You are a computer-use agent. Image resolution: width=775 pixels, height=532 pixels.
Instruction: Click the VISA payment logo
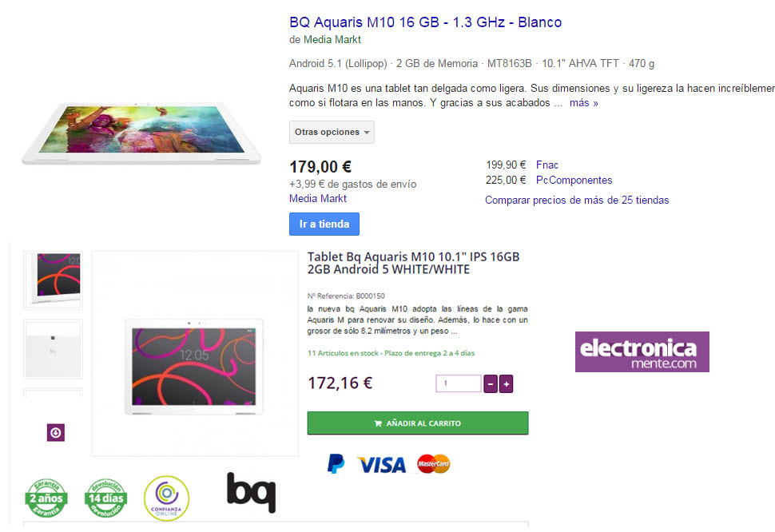(382, 465)
